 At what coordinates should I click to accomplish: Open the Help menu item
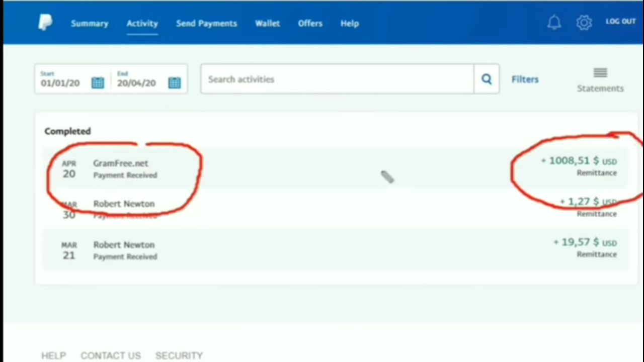click(x=350, y=23)
